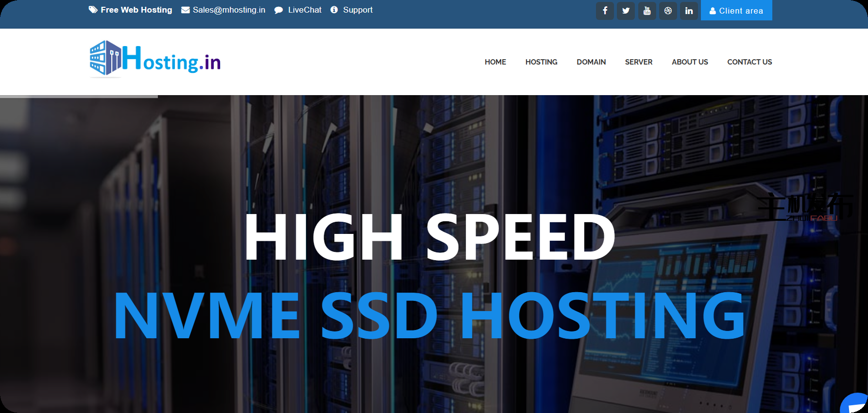
Task: Go to the HOME menu item
Action: click(x=495, y=62)
